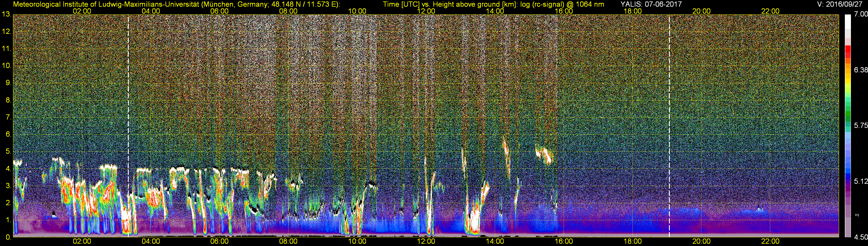Pick the 11 km height axis label
The height and width of the screenshot is (246, 868).
[x=6, y=49]
